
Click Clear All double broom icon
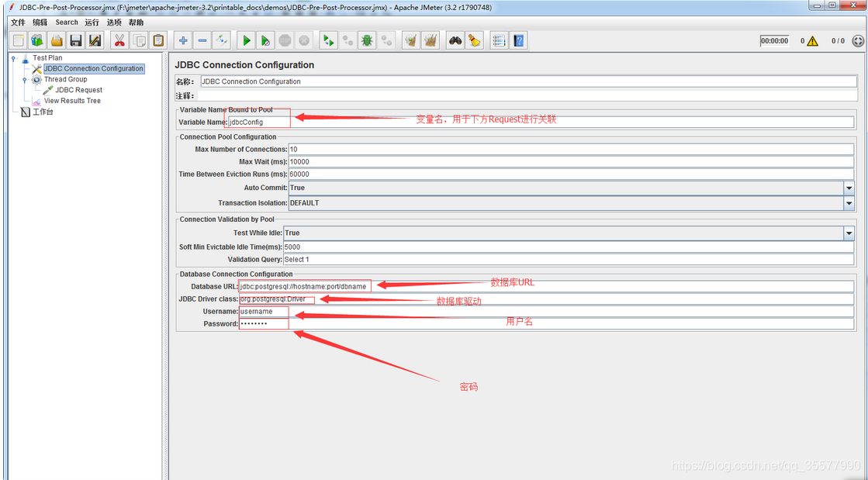click(431, 40)
